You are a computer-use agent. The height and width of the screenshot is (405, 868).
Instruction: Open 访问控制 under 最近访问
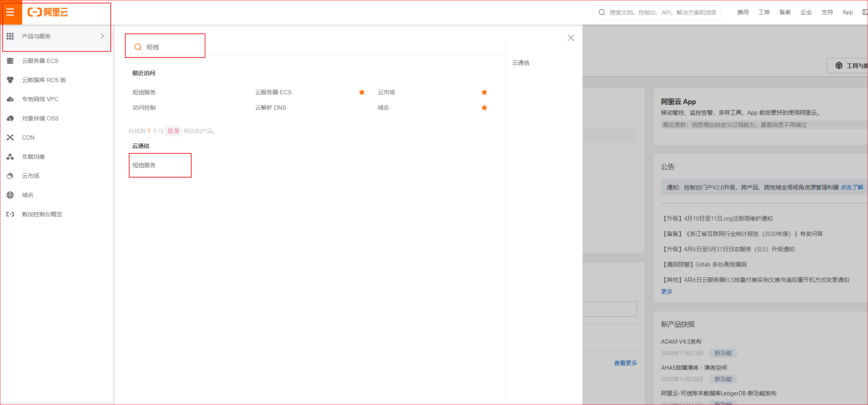coord(144,108)
